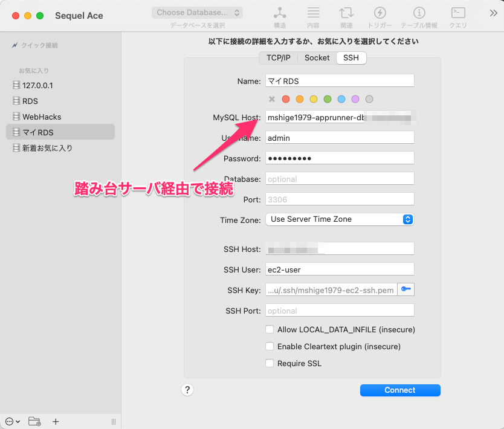Click the Password field
This screenshot has width=504, height=429.
click(340, 158)
